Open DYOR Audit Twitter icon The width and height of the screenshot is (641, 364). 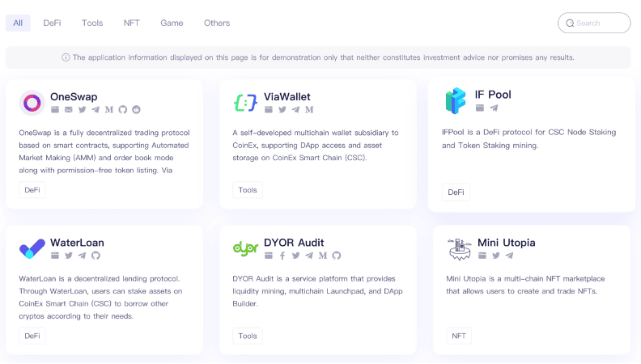(x=295, y=256)
